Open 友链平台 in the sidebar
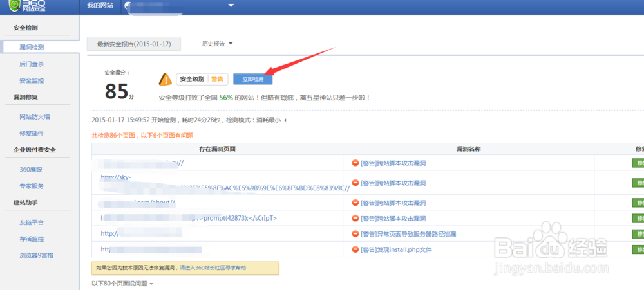644x290 pixels. (x=32, y=222)
